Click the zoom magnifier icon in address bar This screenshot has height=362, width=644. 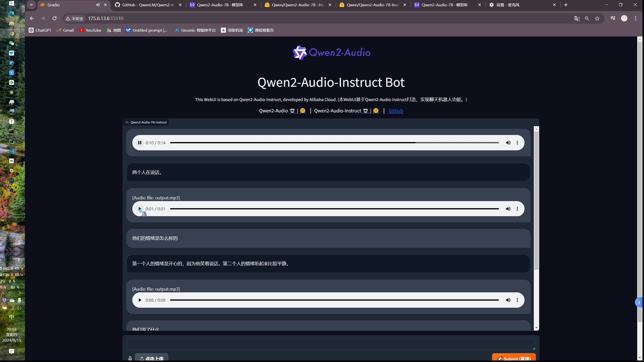click(x=587, y=18)
